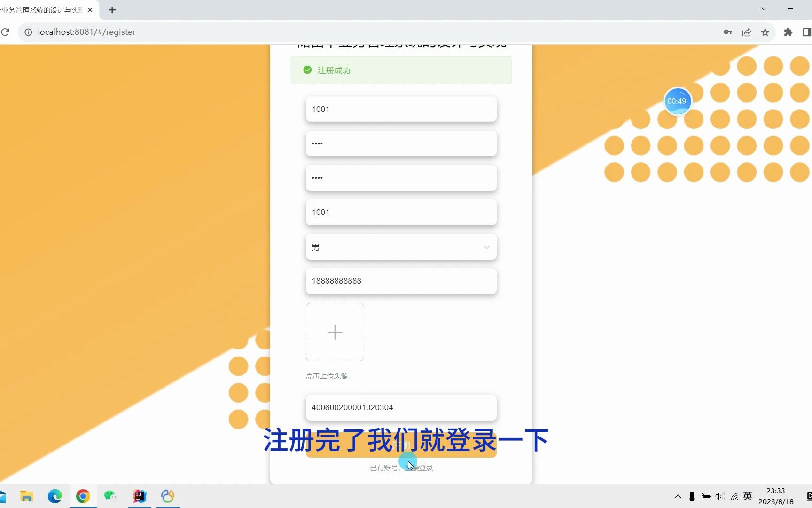Reload the page with the refresh icon
Image resolution: width=812 pixels, height=508 pixels.
click(5, 32)
